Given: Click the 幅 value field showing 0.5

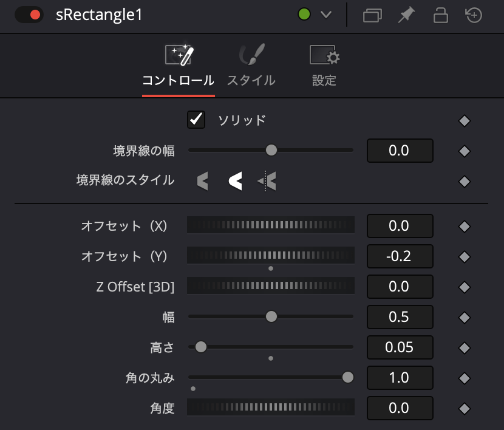Looking at the screenshot, I should [x=400, y=316].
